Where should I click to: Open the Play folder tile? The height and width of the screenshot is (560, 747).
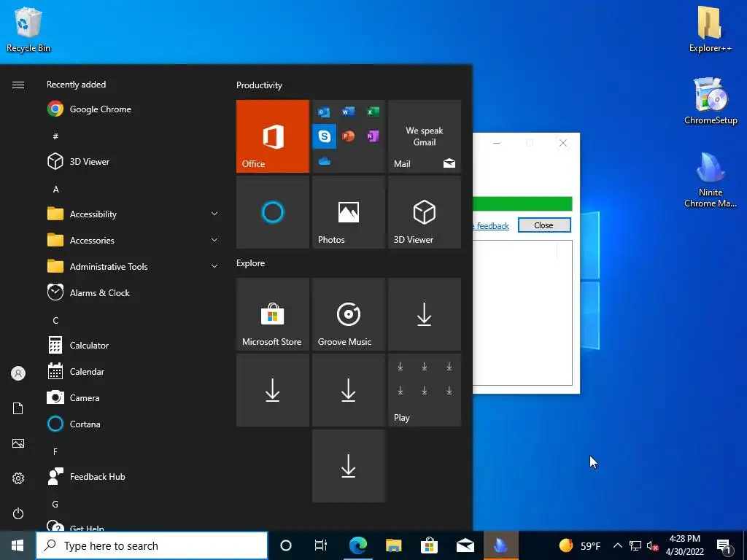point(425,390)
